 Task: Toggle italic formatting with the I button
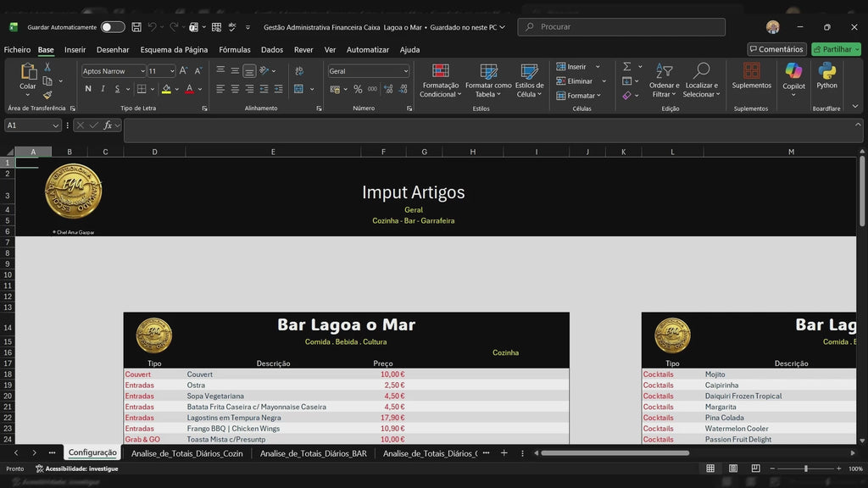point(103,89)
